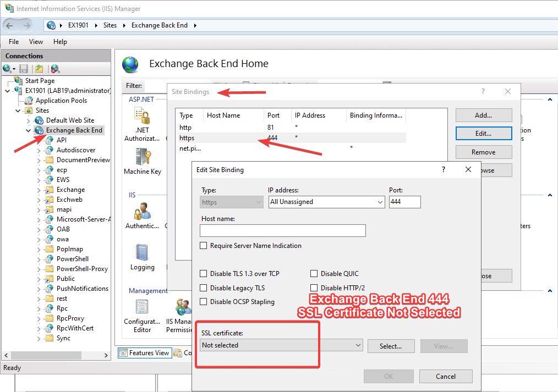
Task: Click the Edit... button in Site Bindings
Action: pos(484,133)
